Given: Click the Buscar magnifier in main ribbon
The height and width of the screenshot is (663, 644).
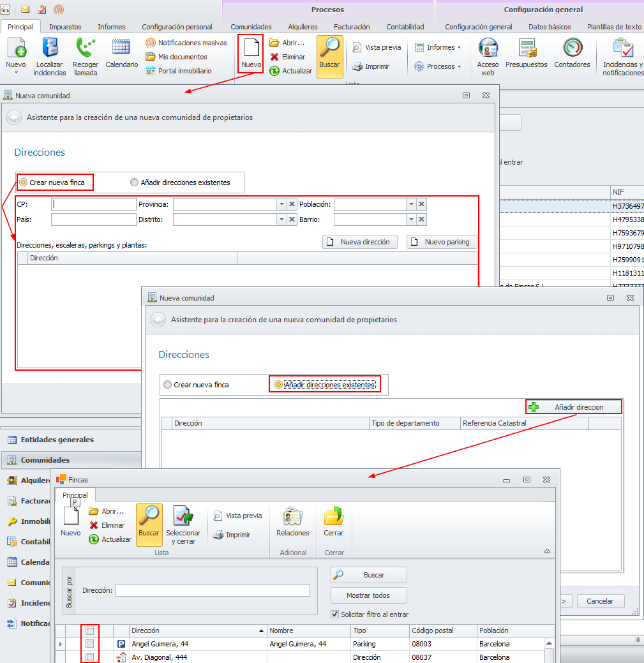Looking at the screenshot, I should click(329, 56).
